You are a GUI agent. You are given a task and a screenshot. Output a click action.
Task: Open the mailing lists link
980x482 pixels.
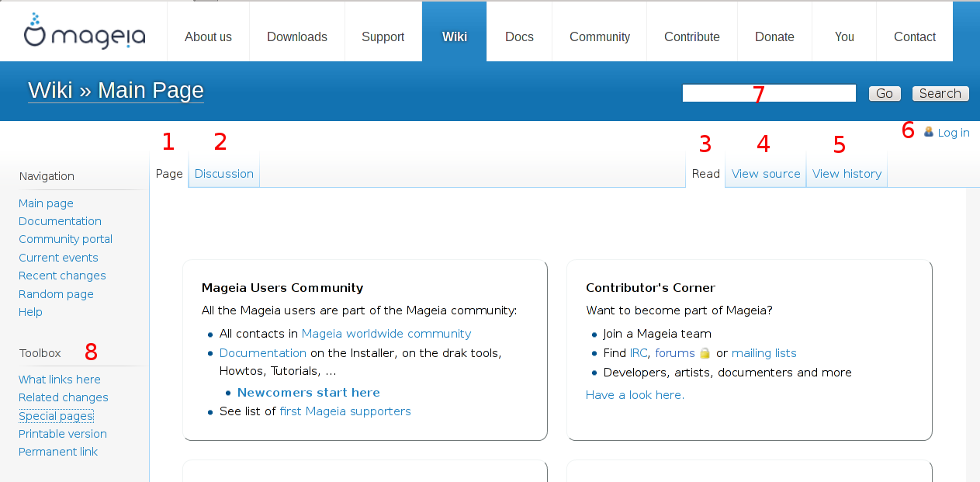pos(764,353)
